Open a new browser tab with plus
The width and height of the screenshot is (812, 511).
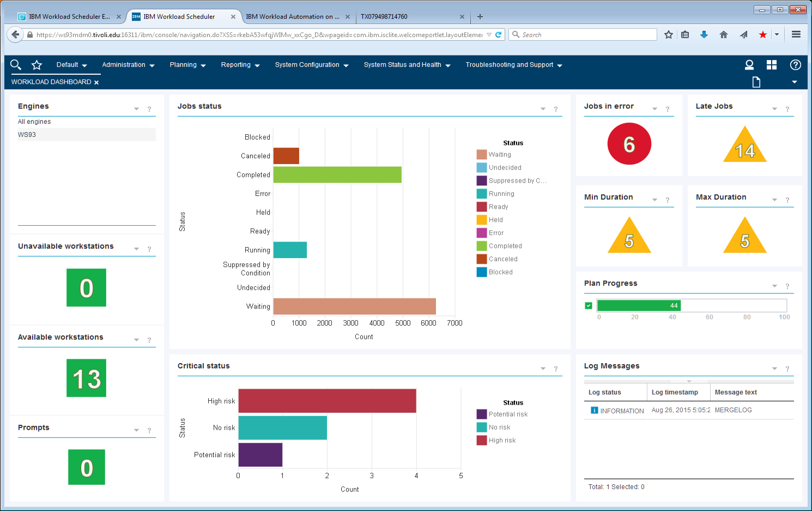pos(480,16)
